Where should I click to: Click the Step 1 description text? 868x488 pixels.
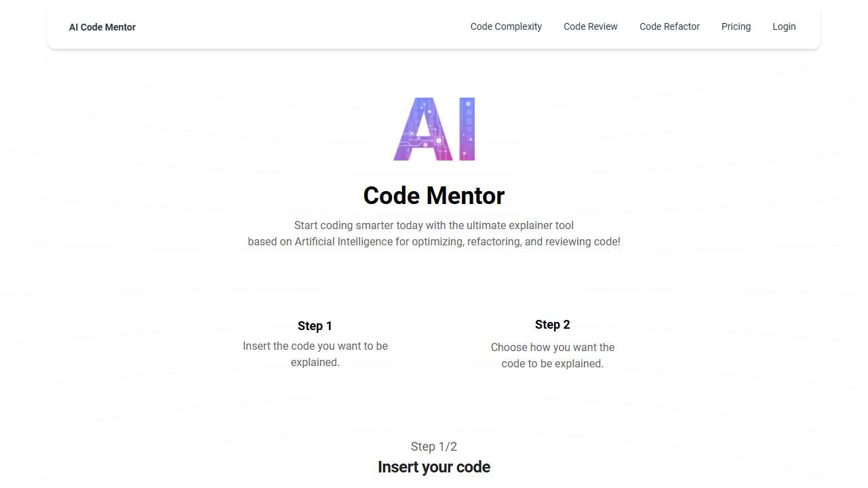(x=315, y=354)
